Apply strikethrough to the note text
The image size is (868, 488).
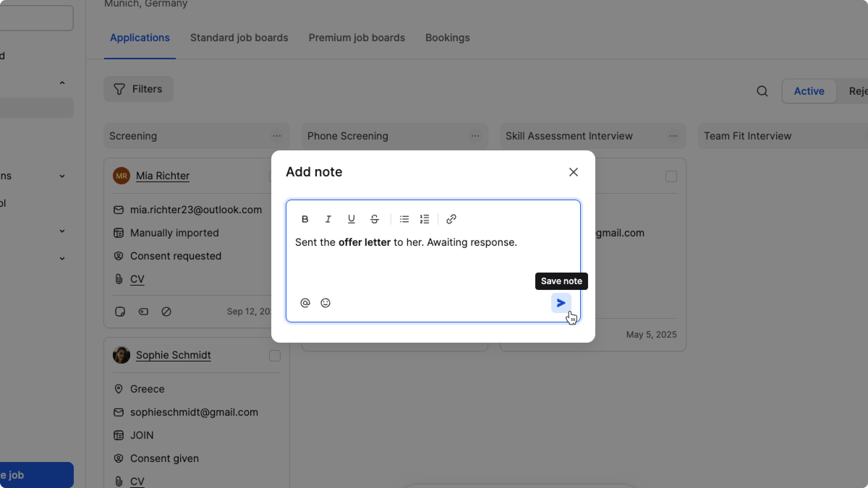coord(374,219)
